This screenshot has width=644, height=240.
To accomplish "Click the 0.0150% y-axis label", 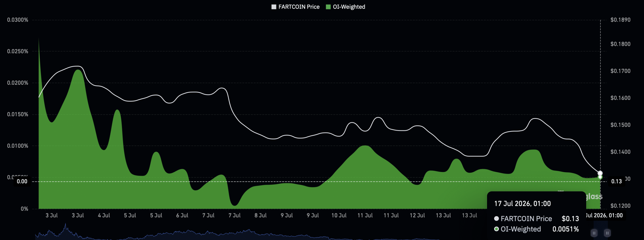I will click(x=18, y=114).
